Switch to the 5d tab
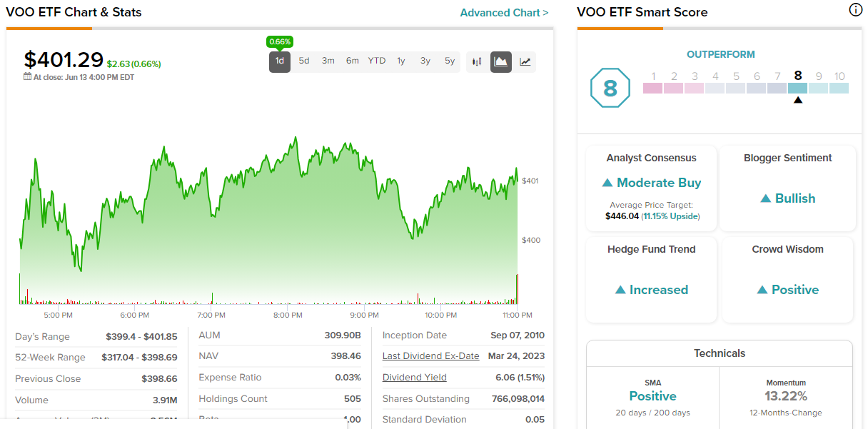The width and height of the screenshot is (868, 429). click(x=303, y=61)
